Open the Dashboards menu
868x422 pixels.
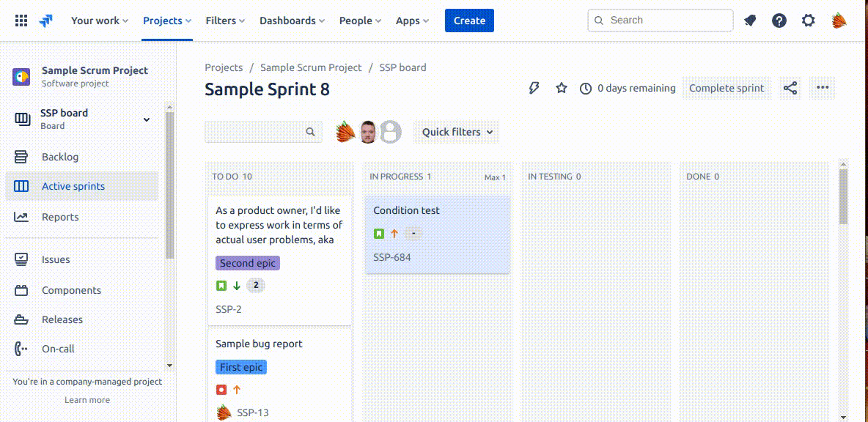(292, 21)
